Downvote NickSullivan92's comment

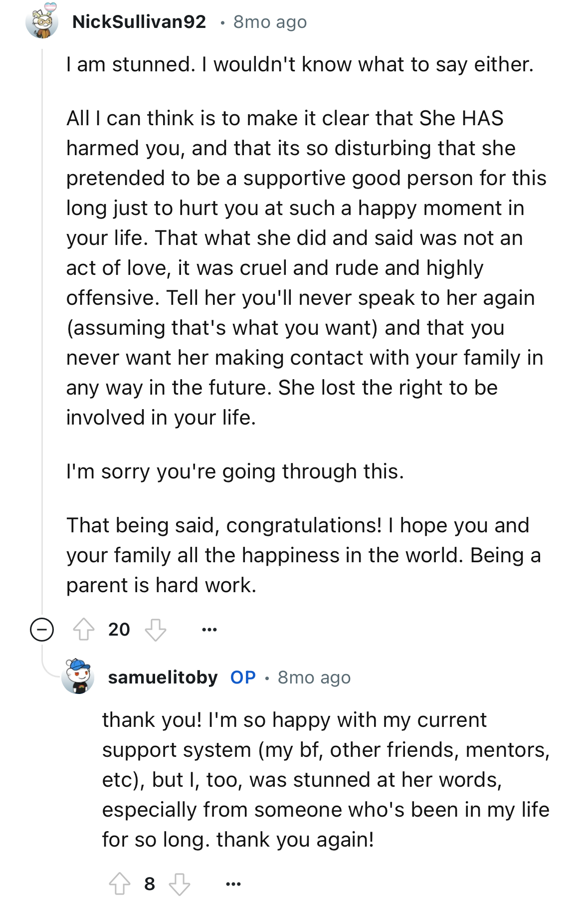pos(156,630)
